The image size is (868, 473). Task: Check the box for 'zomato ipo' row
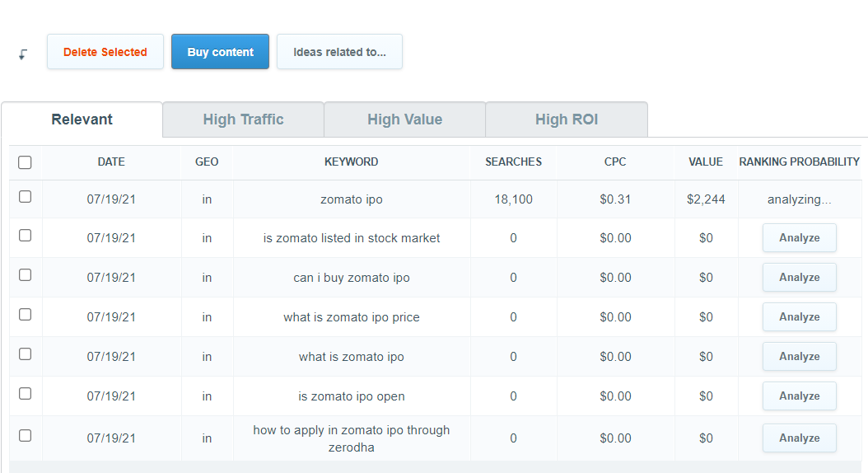[25, 197]
